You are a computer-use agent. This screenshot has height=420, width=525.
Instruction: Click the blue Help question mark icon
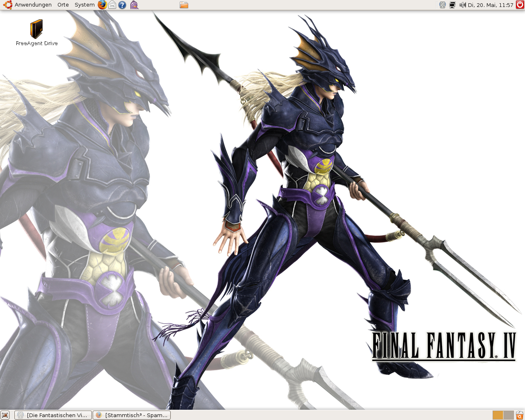click(x=122, y=5)
